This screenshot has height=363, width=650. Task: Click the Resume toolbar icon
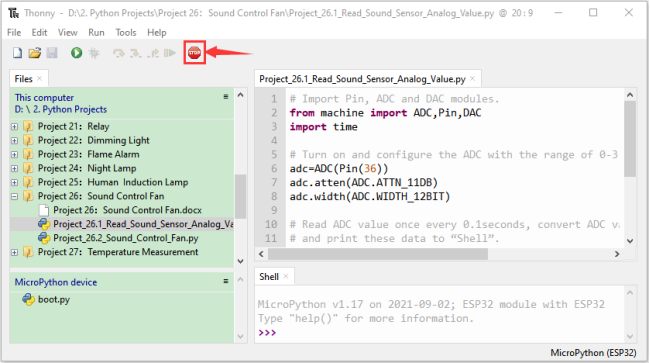170,53
